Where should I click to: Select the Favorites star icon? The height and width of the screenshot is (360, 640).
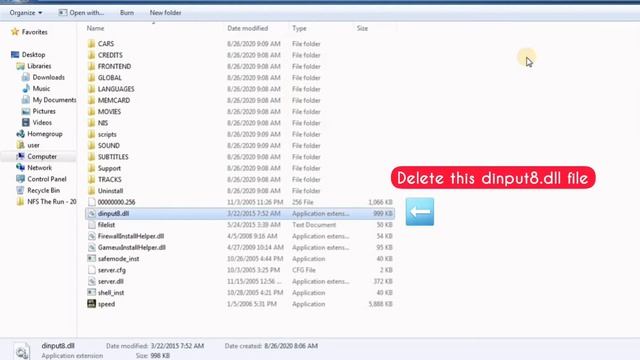coord(15,31)
